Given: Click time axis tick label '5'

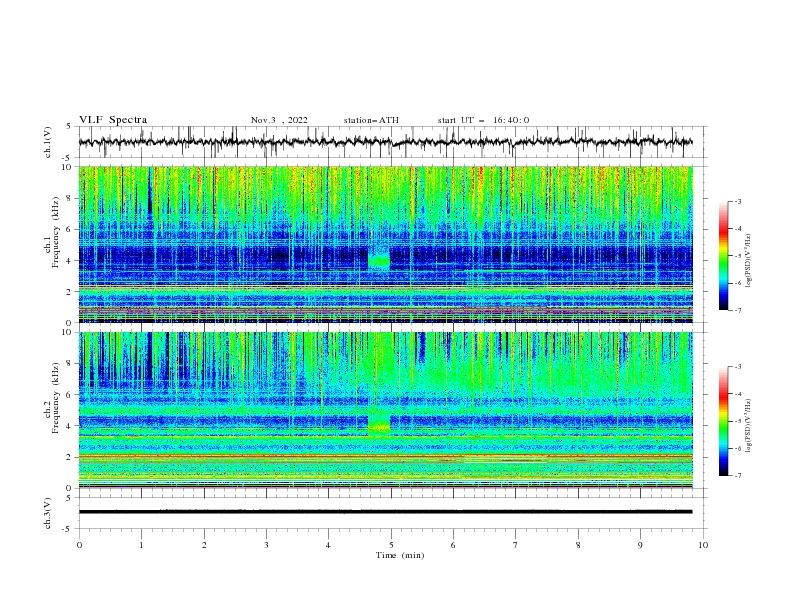Looking at the screenshot, I should 391,545.
